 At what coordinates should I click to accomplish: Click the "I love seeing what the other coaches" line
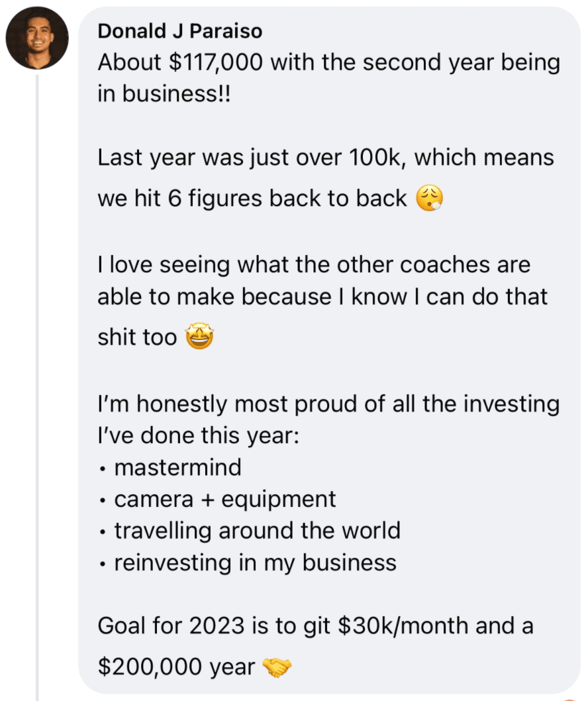point(314,264)
